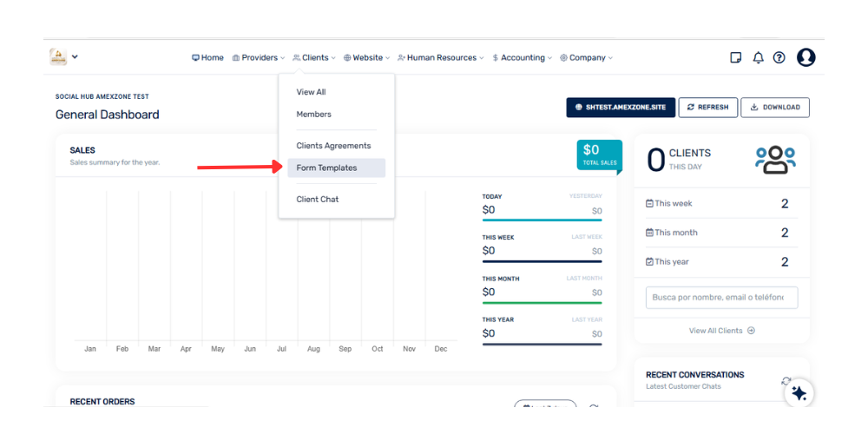Expand the Website menu
This screenshot has width=868, height=434.
tap(366, 57)
